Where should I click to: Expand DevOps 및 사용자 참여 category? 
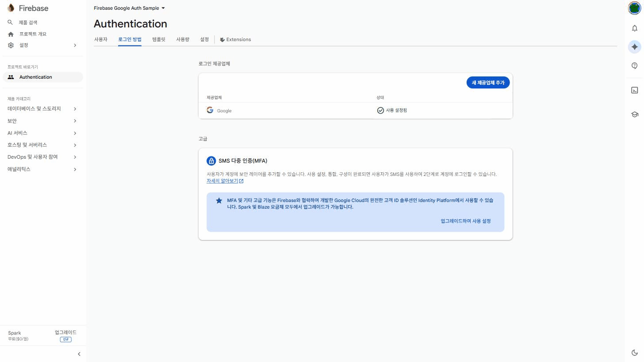[42, 157]
